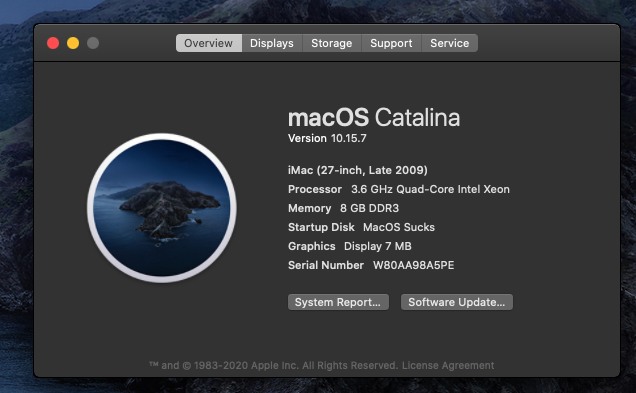Image resolution: width=636 pixels, height=393 pixels.
Task: Select the Version 10.15.7 text
Action: coord(327,138)
